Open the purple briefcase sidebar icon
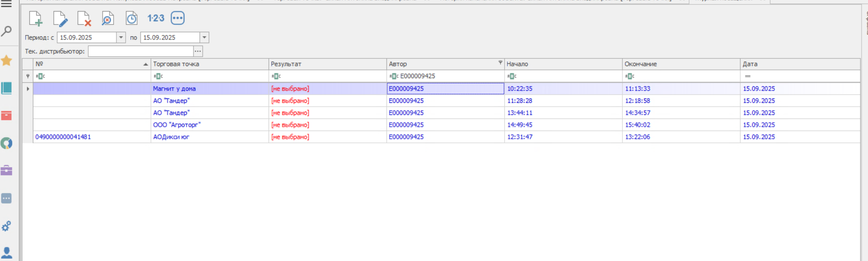 pos(6,170)
